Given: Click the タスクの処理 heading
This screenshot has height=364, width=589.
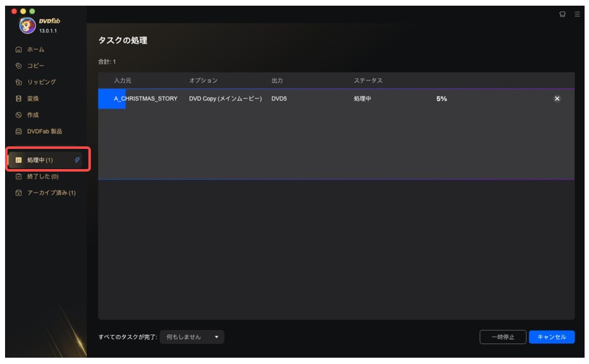Looking at the screenshot, I should [122, 40].
